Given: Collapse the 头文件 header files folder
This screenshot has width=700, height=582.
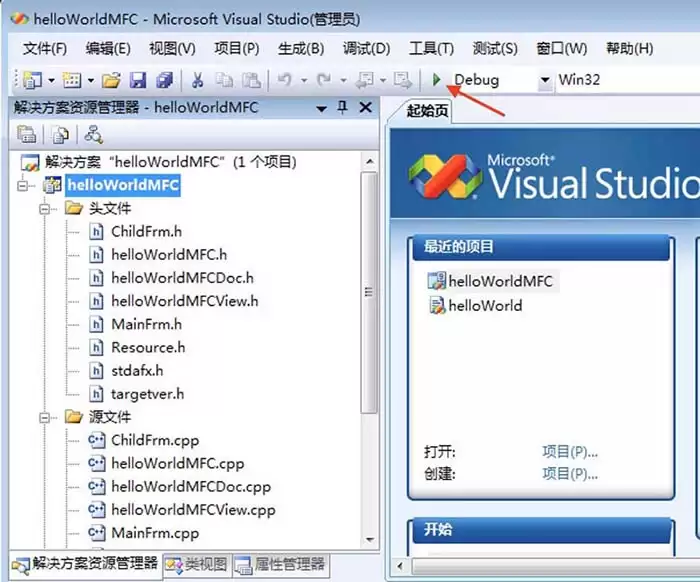Looking at the screenshot, I should point(45,208).
